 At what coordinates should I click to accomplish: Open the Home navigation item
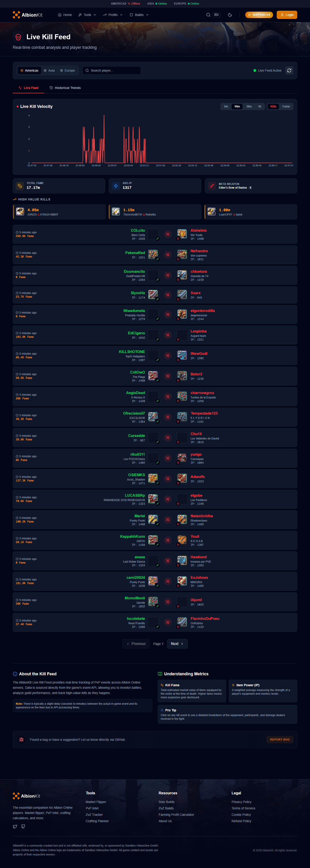tap(64, 15)
